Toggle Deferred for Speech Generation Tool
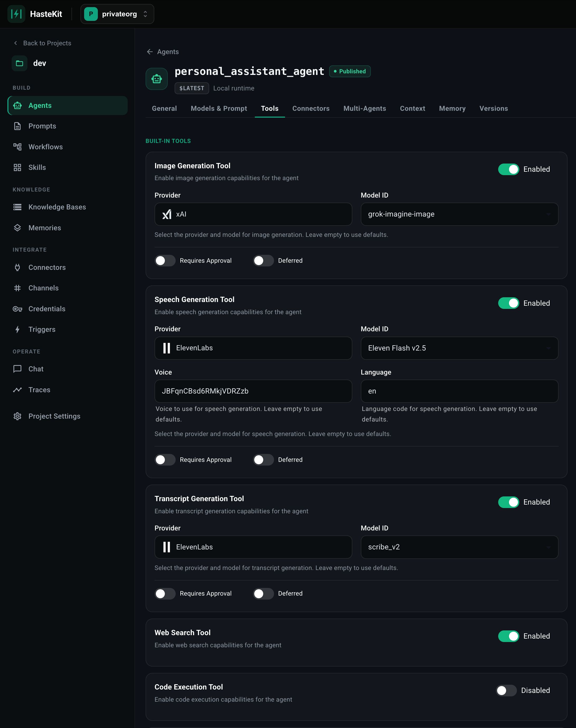The height and width of the screenshot is (728, 576). coord(263,459)
